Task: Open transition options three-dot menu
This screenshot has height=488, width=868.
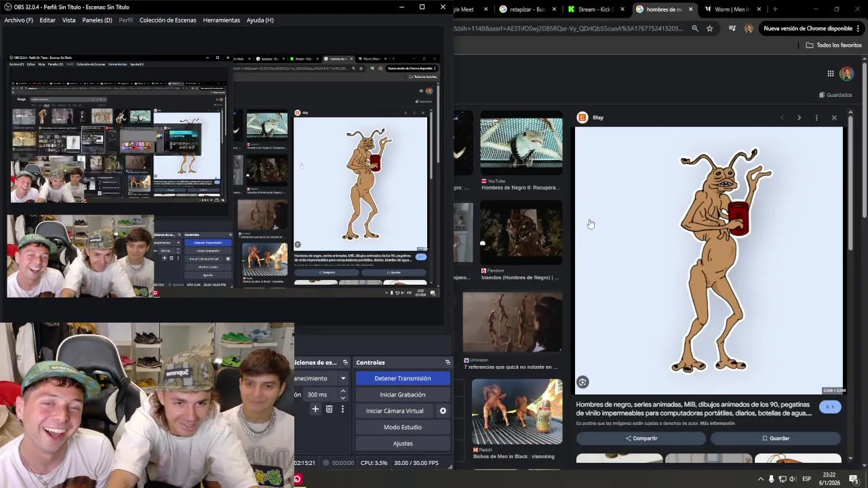Action: pyautogui.click(x=342, y=409)
